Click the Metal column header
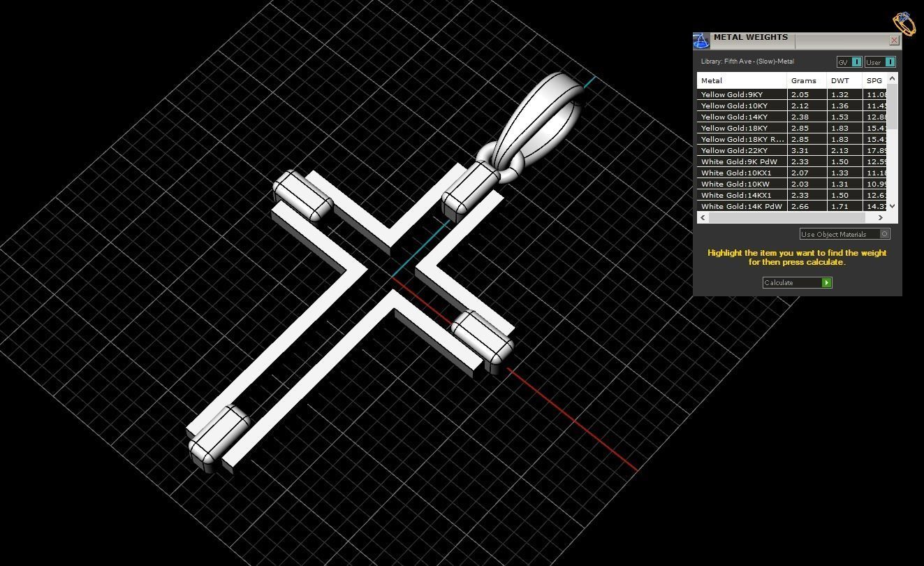The height and width of the screenshot is (566, 924). click(742, 80)
